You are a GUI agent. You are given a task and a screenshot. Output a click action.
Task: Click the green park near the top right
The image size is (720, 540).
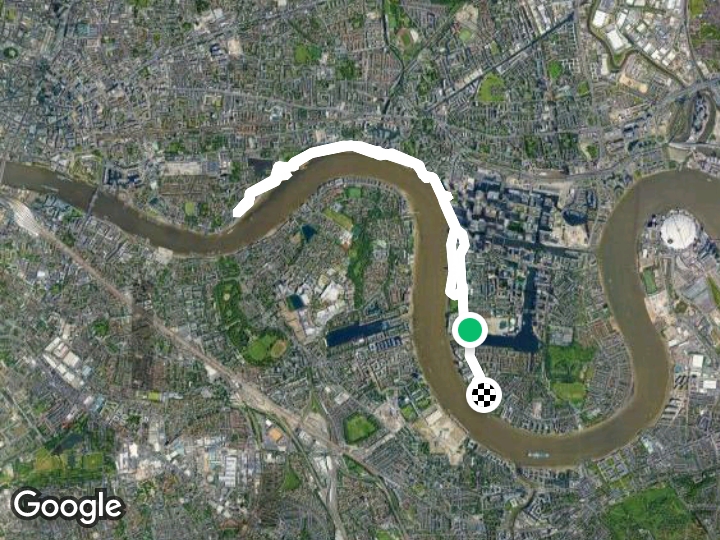492,88
